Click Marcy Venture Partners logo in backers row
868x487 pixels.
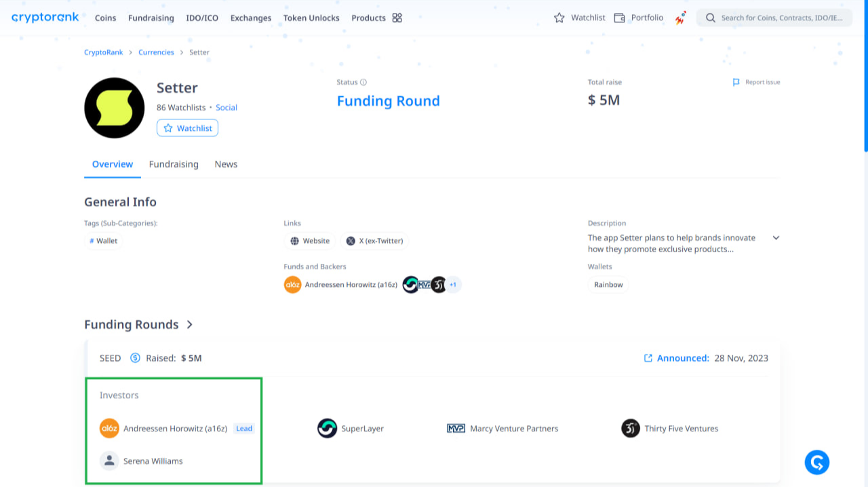[425, 285]
